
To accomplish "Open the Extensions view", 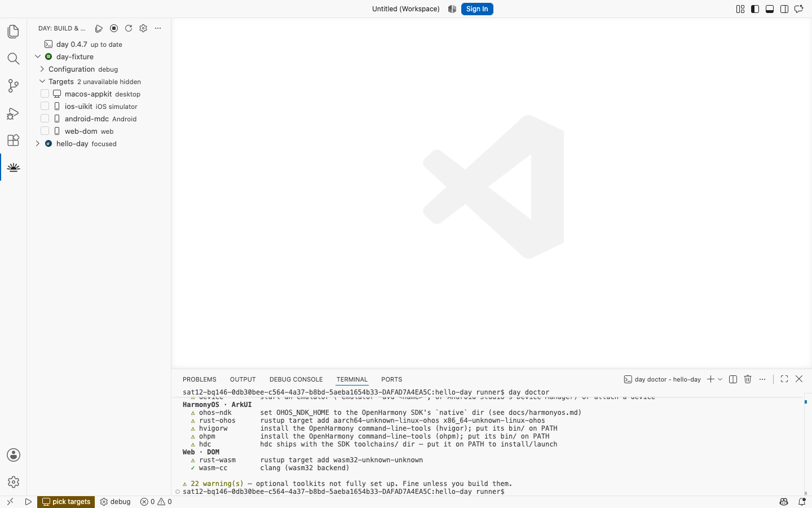I will tap(14, 140).
